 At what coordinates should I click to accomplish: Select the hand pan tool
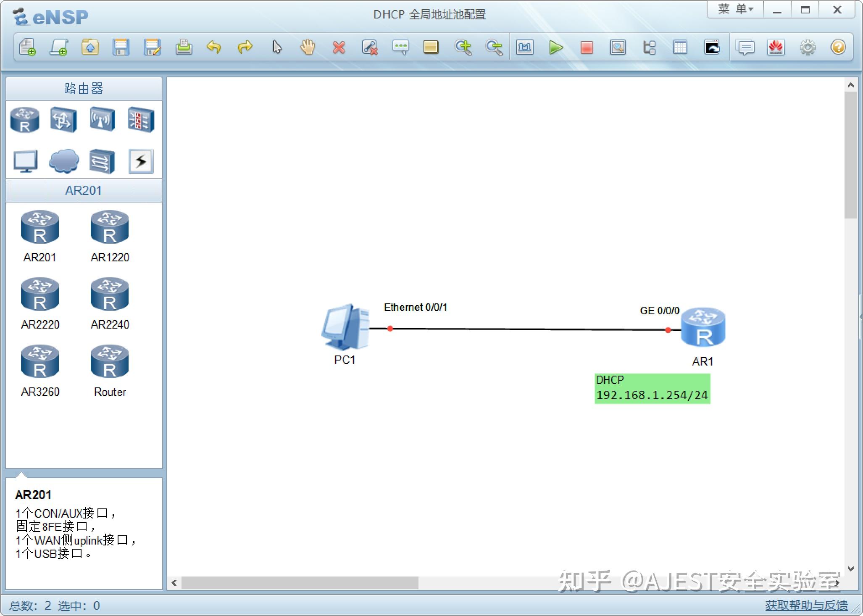coord(307,47)
